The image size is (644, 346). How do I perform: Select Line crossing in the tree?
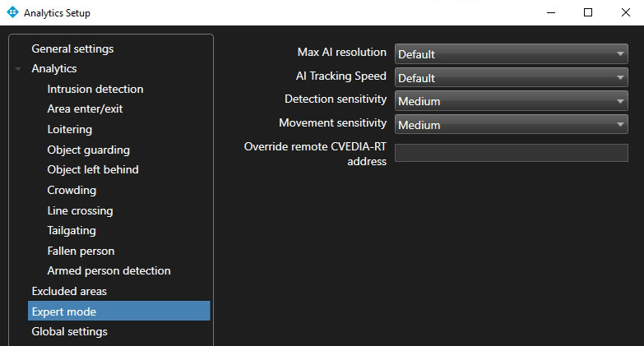80,210
